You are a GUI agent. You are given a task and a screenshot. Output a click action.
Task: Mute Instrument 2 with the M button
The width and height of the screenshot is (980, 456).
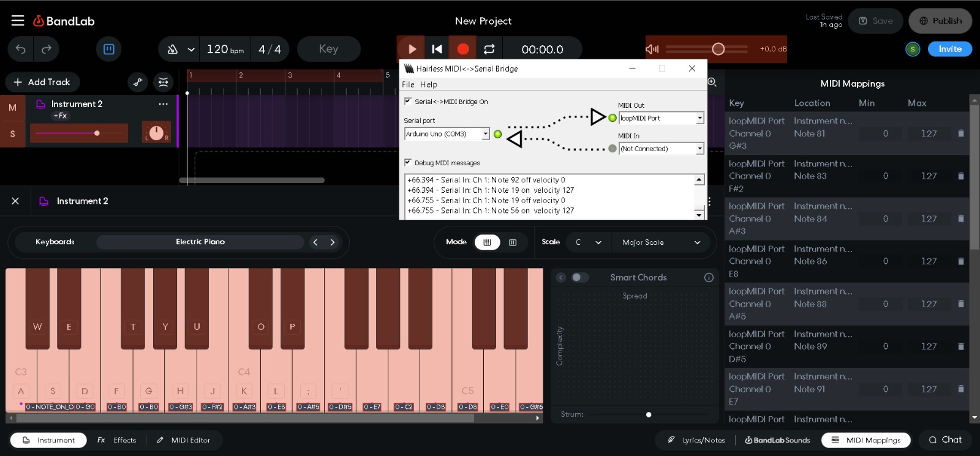(12, 108)
